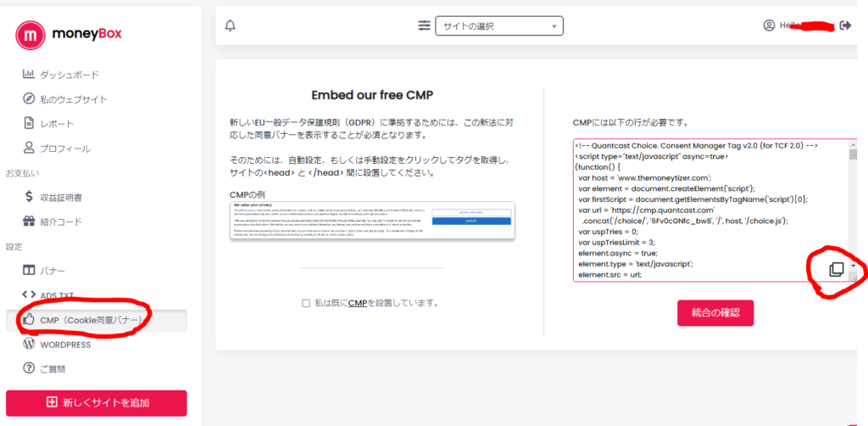Click the notification bell icon
Screen dimensions: 868x426
pyautogui.click(x=230, y=26)
